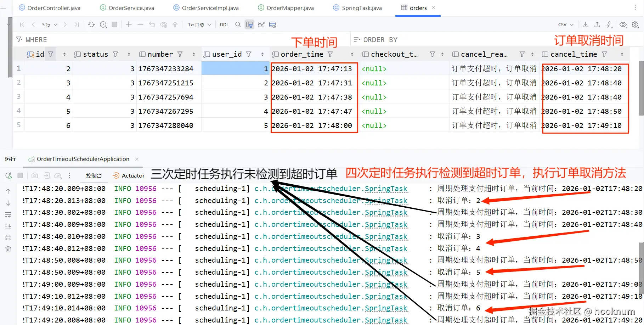
Task: Search within the orders table
Action: 238,24
